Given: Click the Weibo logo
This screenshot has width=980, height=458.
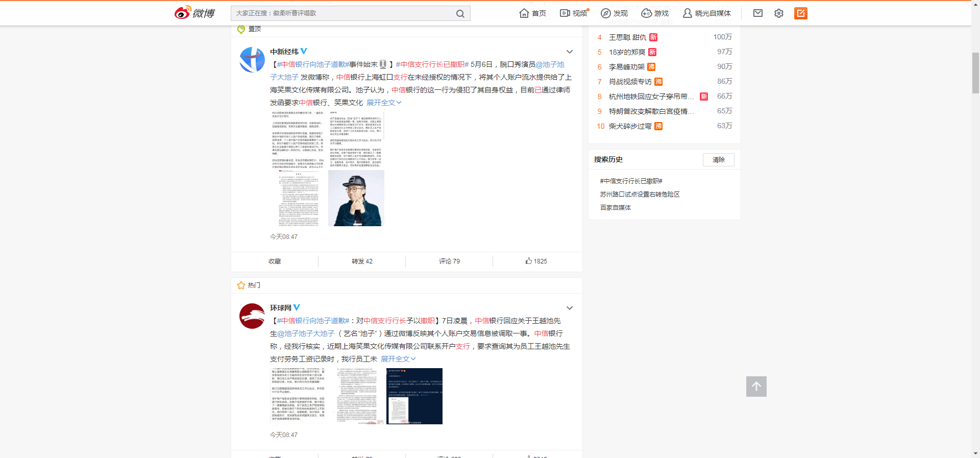Looking at the screenshot, I should (x=194, y=13).
